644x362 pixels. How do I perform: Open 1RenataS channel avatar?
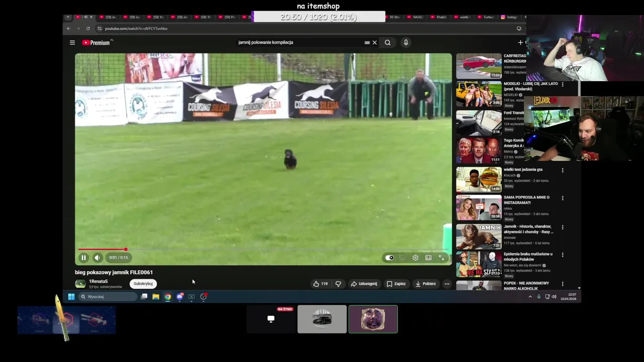point(80,284)
